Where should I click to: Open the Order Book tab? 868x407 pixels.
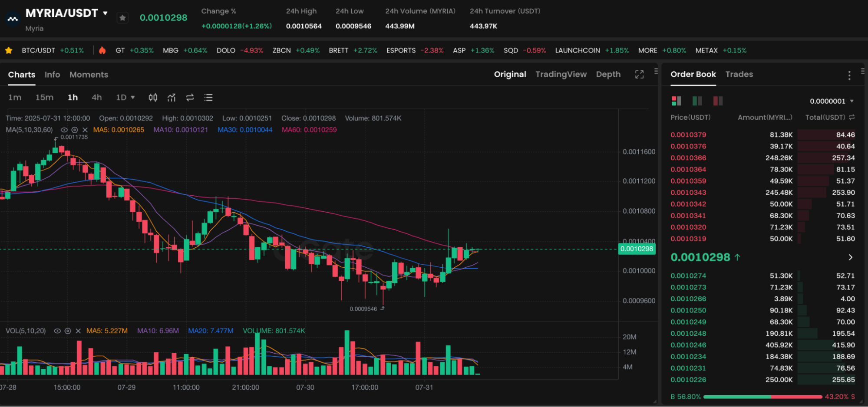693,74
